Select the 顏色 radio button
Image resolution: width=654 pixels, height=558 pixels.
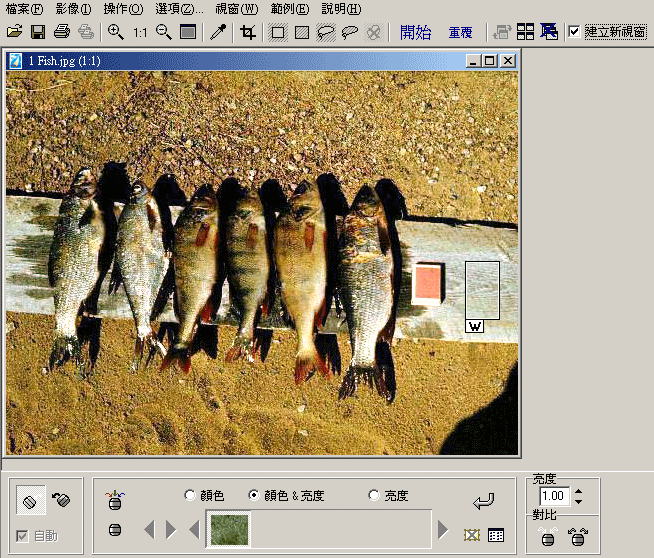[190, 495]
